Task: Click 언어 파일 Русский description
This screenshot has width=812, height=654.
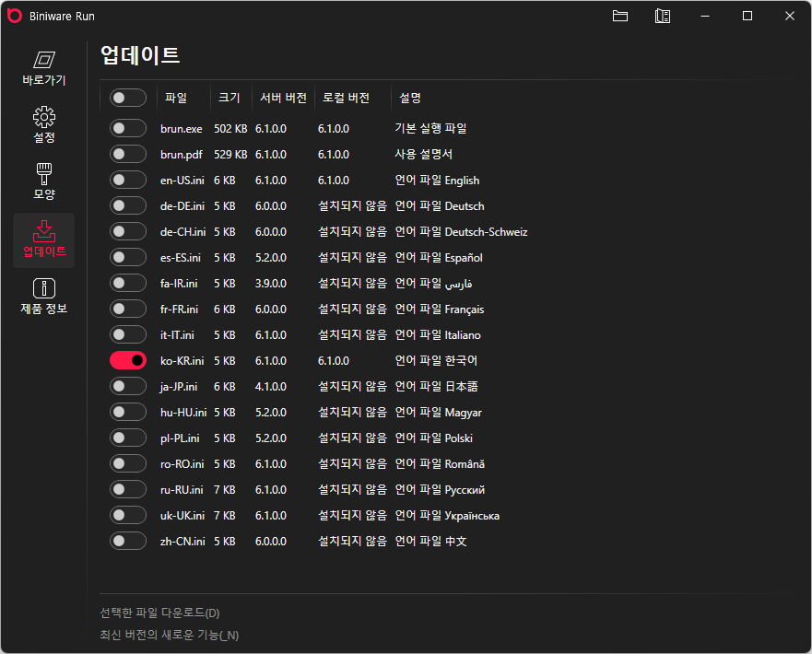Action: click(x=440, y=490)
